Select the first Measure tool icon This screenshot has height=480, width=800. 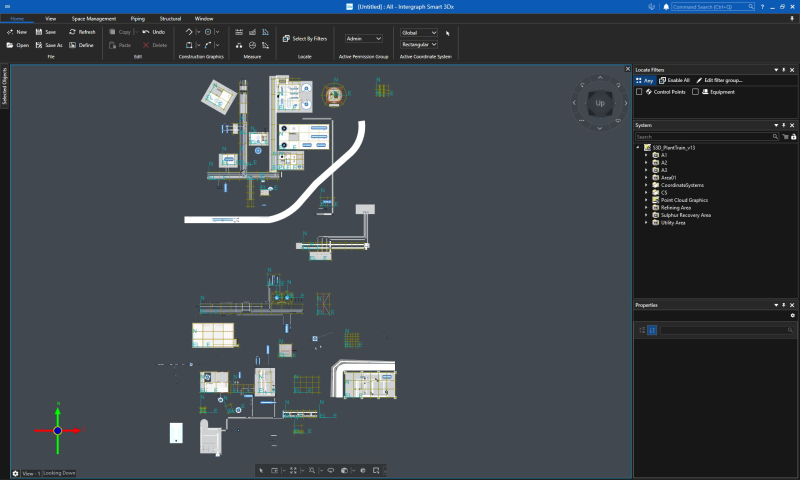pos(239,32)
